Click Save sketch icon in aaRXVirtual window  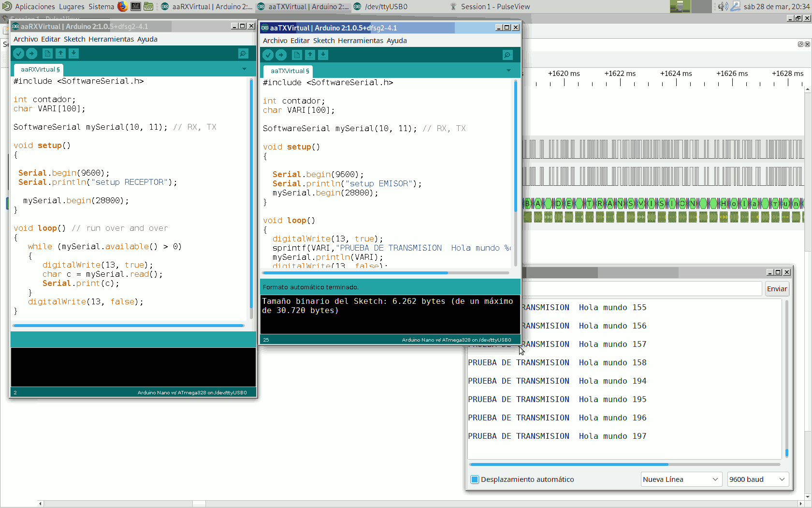pos(73,54)
